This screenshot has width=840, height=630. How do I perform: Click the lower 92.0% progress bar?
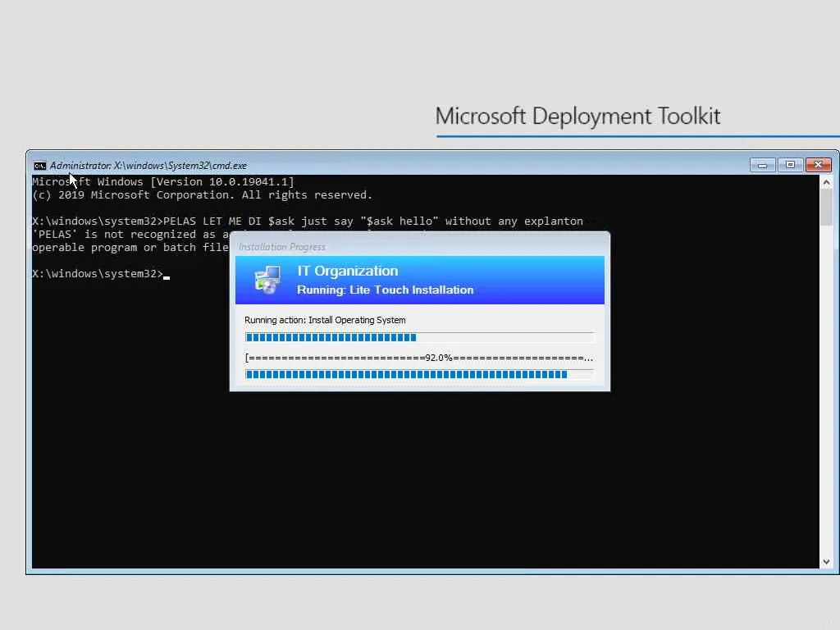419,374
